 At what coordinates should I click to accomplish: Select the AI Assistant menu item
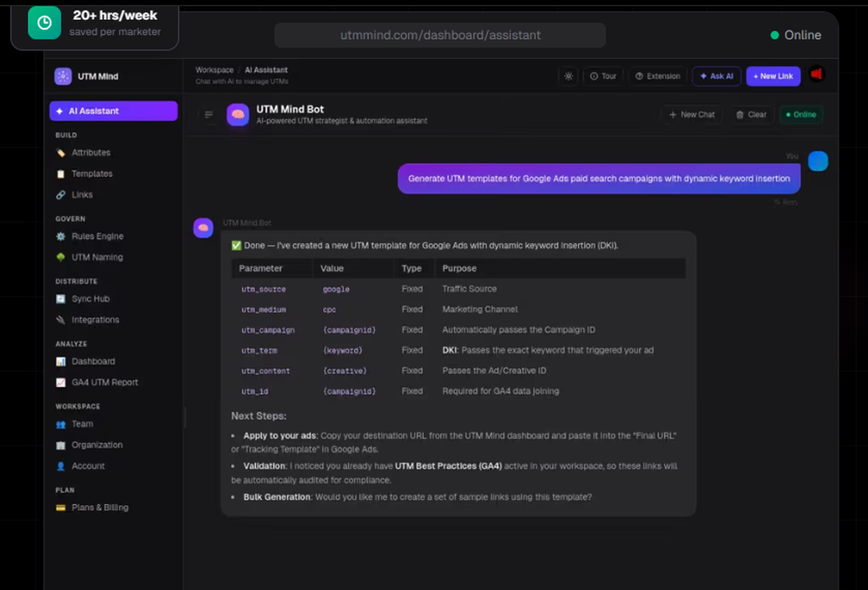click(x=114, y=111)
